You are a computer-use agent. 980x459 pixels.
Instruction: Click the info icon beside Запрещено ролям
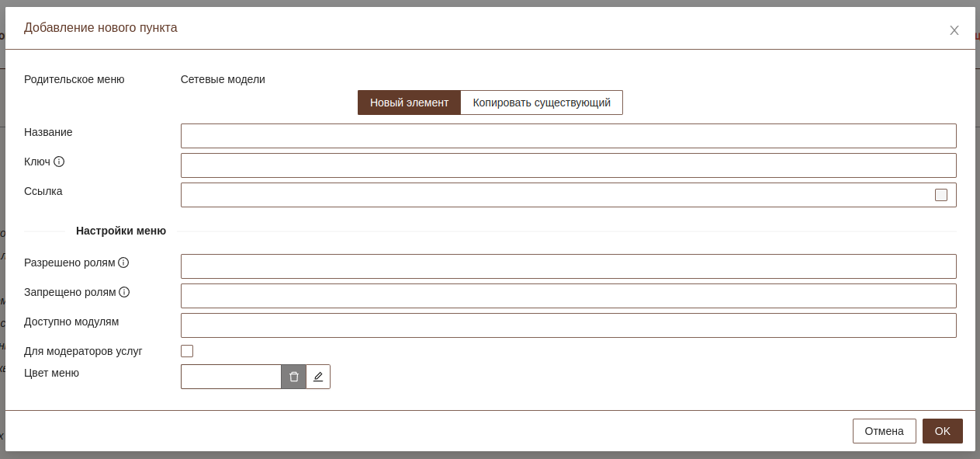[124, 292]
